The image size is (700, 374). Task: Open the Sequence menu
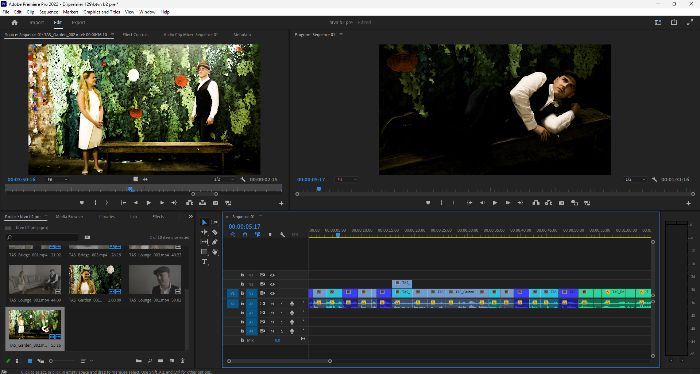pyautogui.click(x=49, y=12)
